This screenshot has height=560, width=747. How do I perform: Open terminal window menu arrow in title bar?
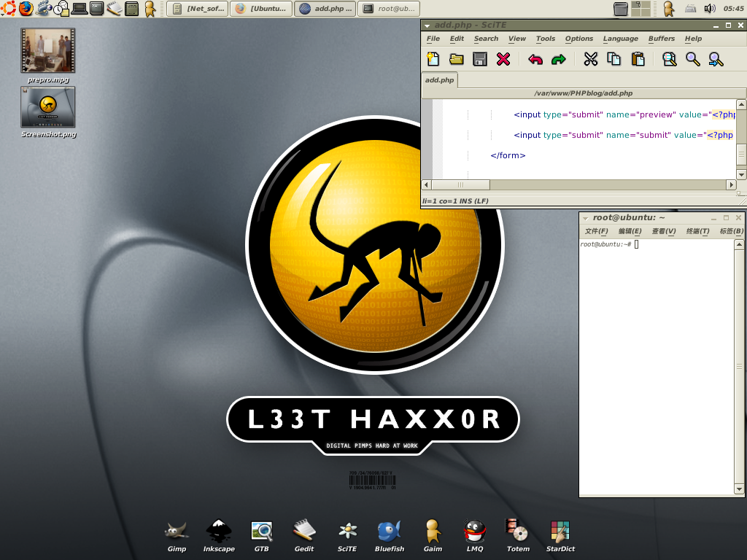(586, 219)
